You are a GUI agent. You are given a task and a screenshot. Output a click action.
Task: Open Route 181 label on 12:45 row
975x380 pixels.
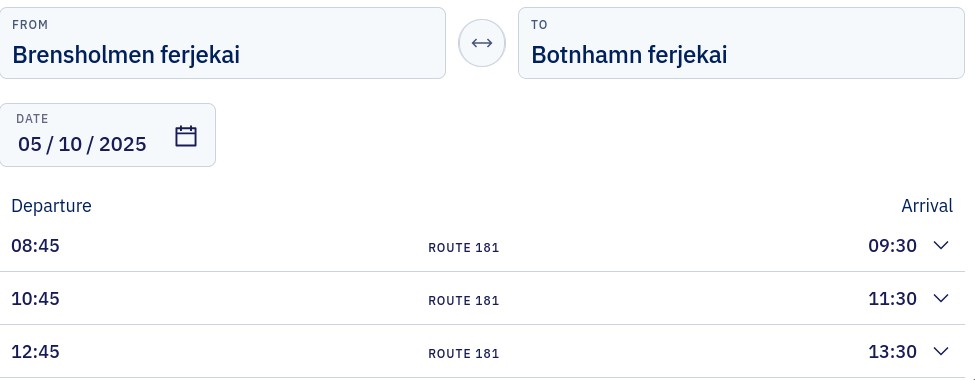464,353
